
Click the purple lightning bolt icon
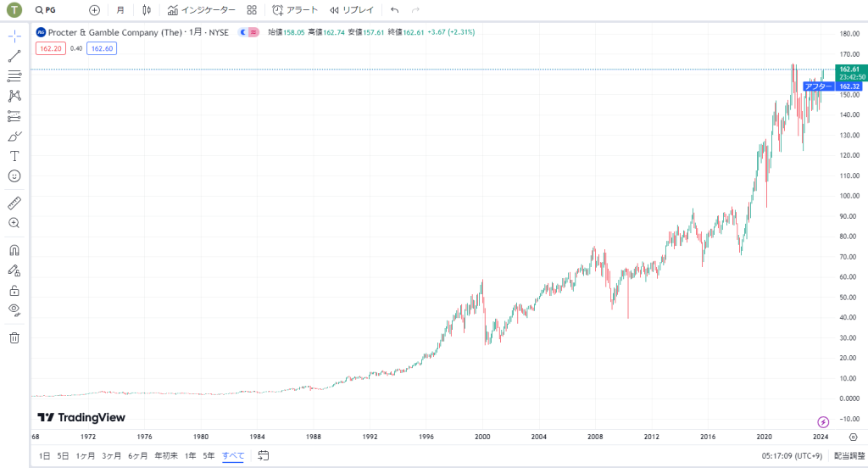pos(823,422)
